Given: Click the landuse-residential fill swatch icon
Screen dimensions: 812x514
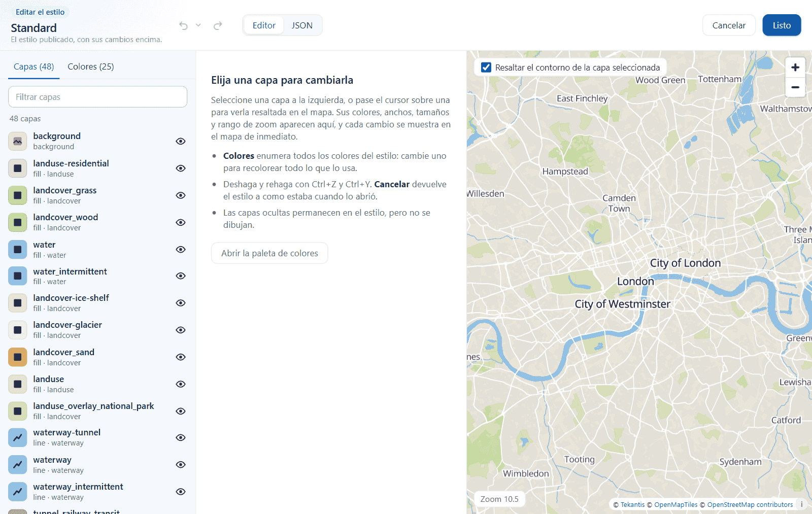Looking at the screenshot, I should 18,168.
